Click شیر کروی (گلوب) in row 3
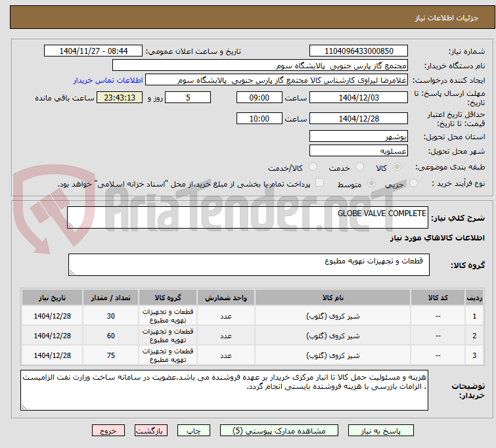Viewport: 496px width, 448px height. [x=333, y=355]
